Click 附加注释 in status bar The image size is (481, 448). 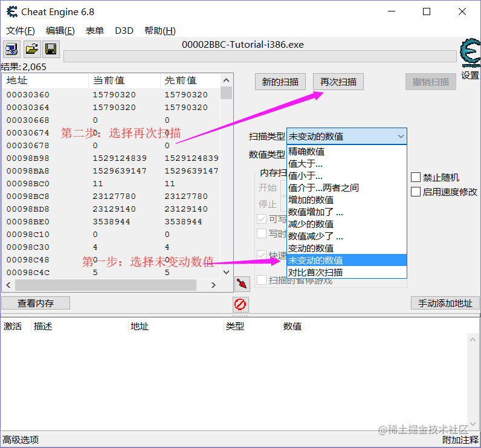point(460,440)
